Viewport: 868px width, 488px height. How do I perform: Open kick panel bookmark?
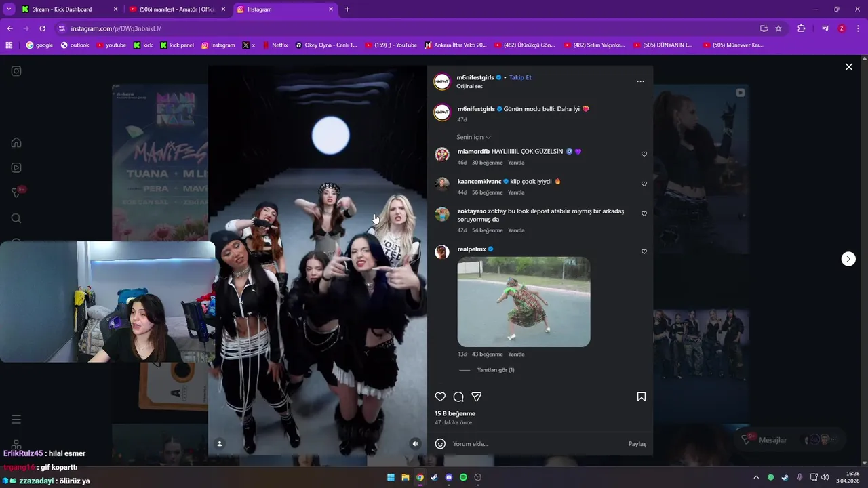(x=177, y=45)
